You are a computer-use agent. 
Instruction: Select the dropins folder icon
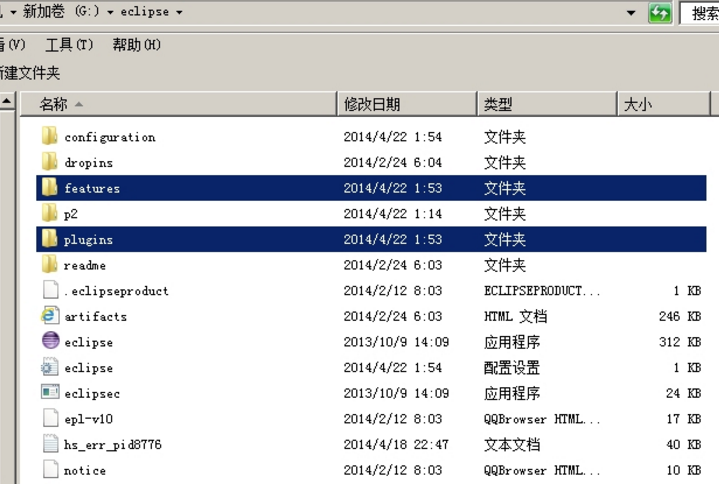[50, 162]
